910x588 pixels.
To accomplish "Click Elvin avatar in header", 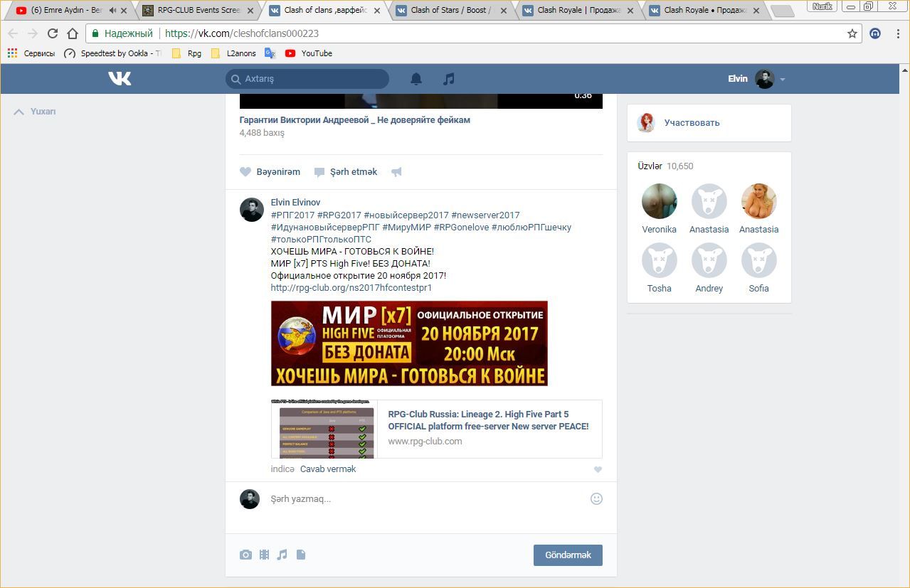I will click(x=764, y=79).
